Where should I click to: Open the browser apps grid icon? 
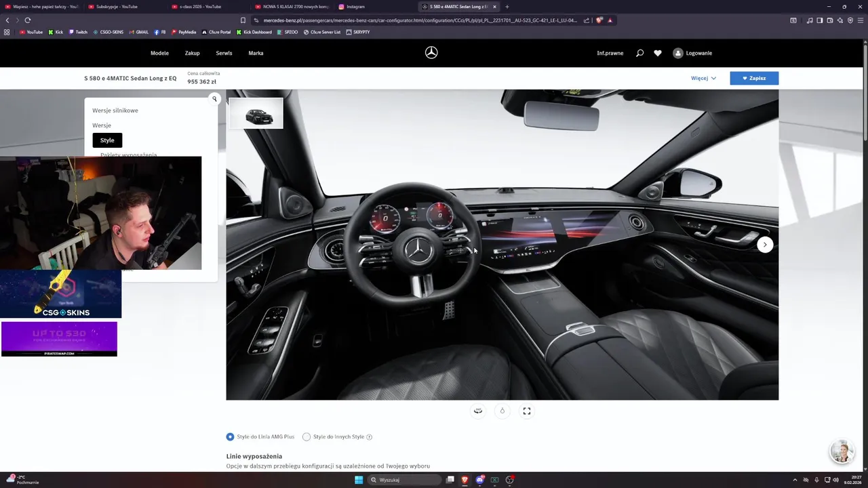[x=7, y=32]
